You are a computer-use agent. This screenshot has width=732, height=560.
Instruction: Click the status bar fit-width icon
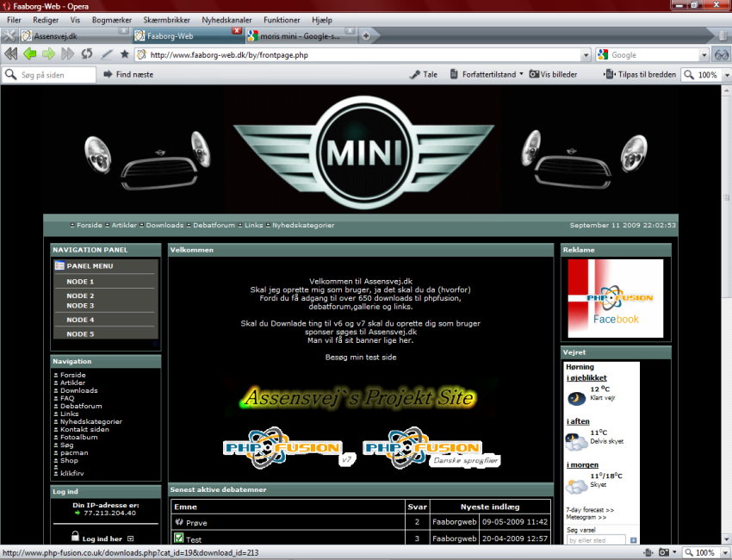(648, 552)
